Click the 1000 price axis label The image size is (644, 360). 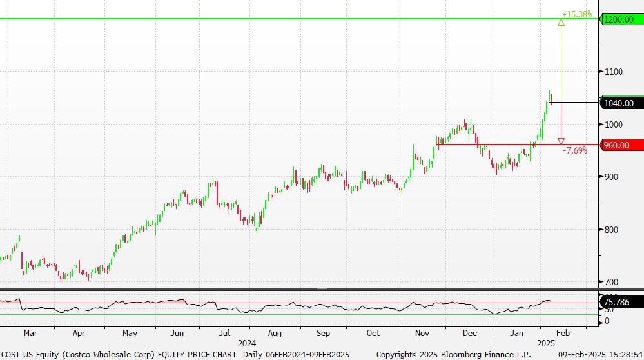(614, 125)
